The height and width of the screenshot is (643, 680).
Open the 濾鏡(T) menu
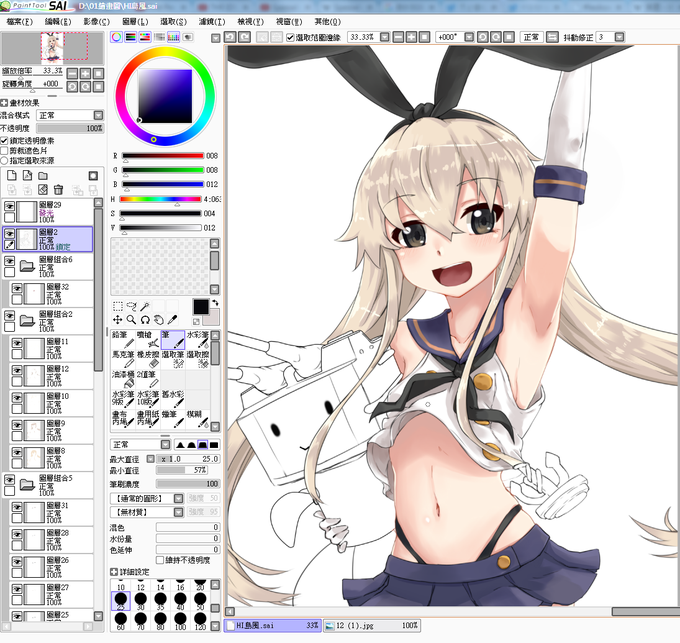(x=212, y=22)
